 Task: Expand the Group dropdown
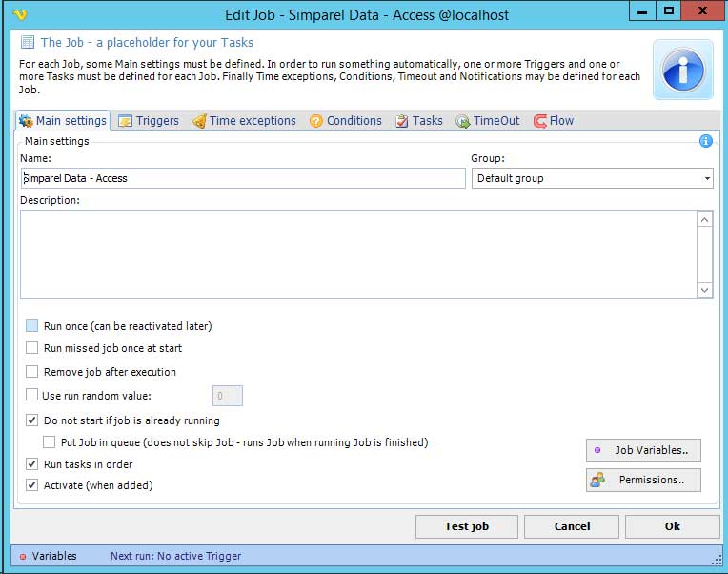pyautogui.click(x=707, y=178)
